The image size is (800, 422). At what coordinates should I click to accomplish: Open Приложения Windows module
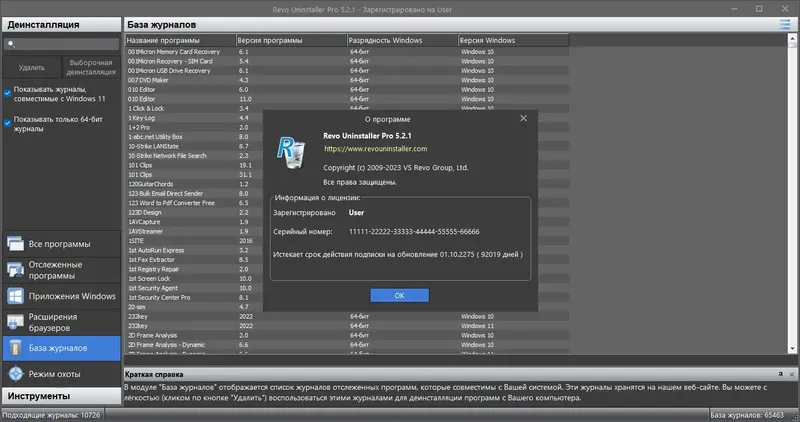tap(62, 296)
